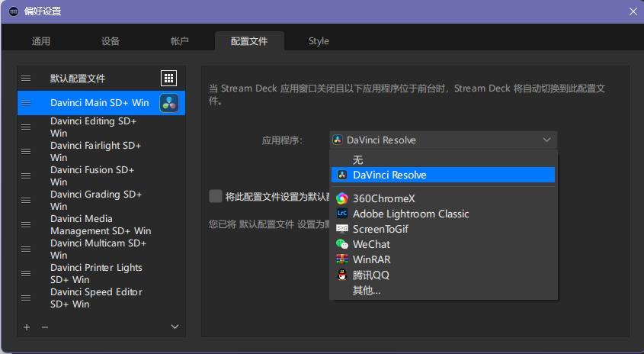Click the DaVinci icon on Davinci Main profile
The image size is (644, 354).
(x=169, y=103)
